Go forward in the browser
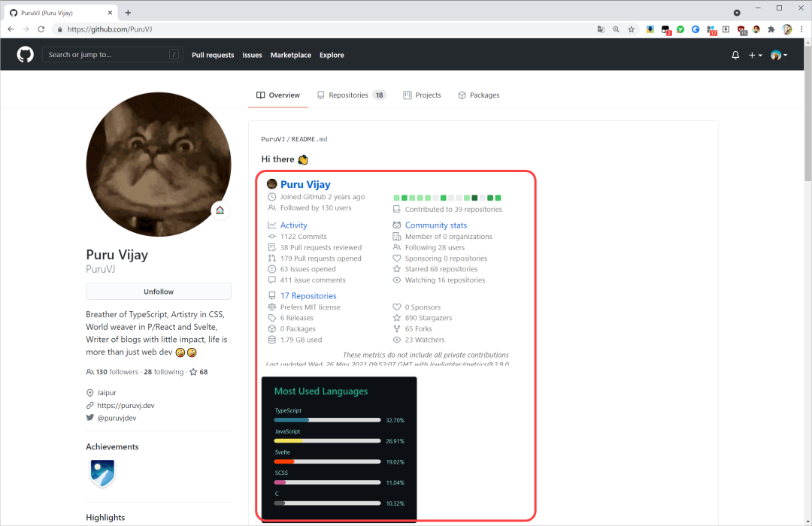 (26, 29)
